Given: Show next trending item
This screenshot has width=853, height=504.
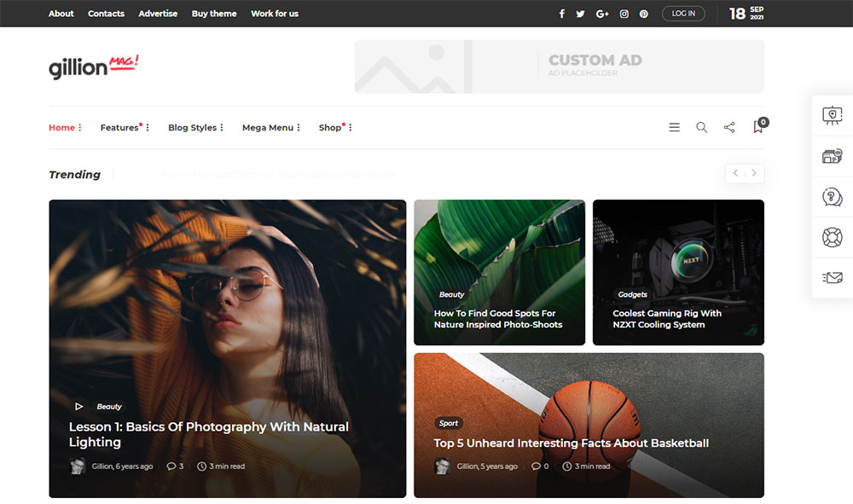Looking at the screenshot, I should click(754, 173).
